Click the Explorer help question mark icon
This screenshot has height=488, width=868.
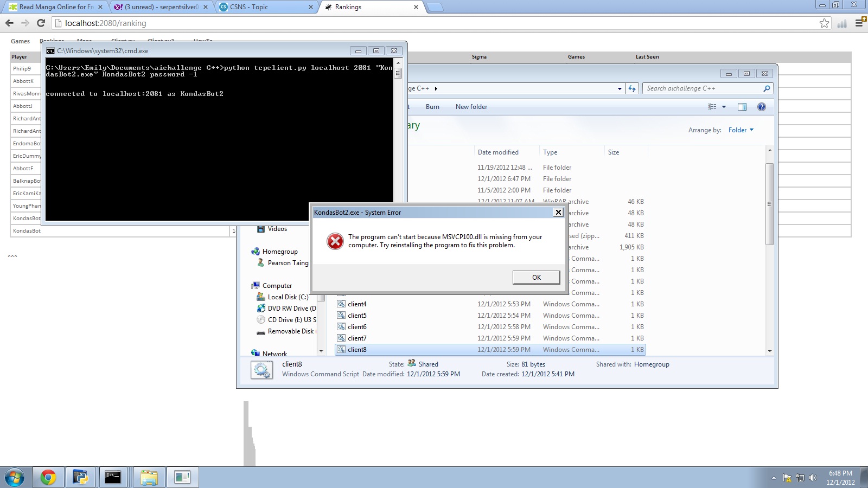tap(761, 107)
